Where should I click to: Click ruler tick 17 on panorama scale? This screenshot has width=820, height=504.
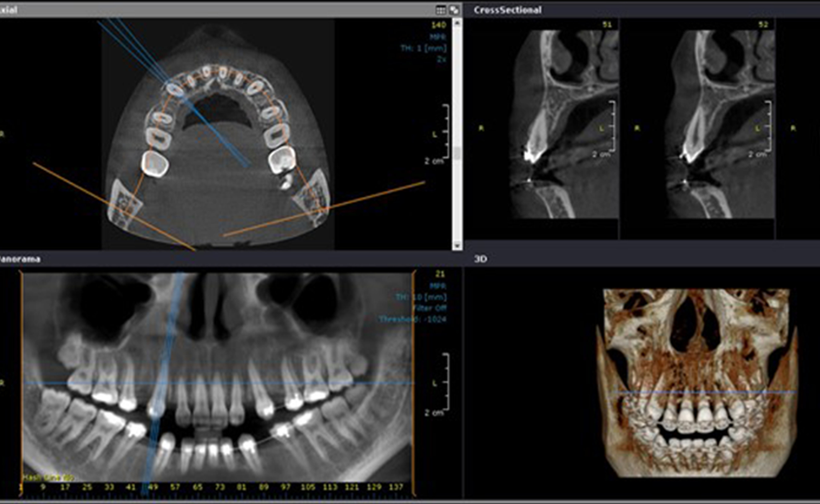(65, 487)
